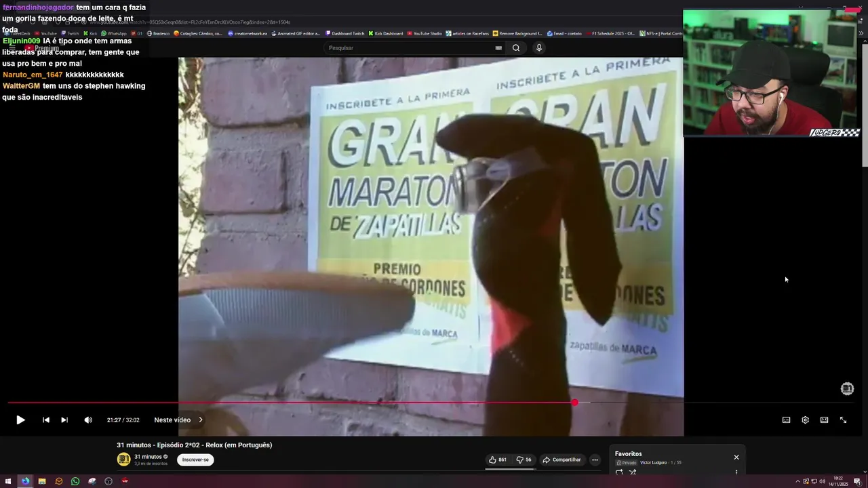Enter fullscreen mode
868x488 pixels.
844,420
